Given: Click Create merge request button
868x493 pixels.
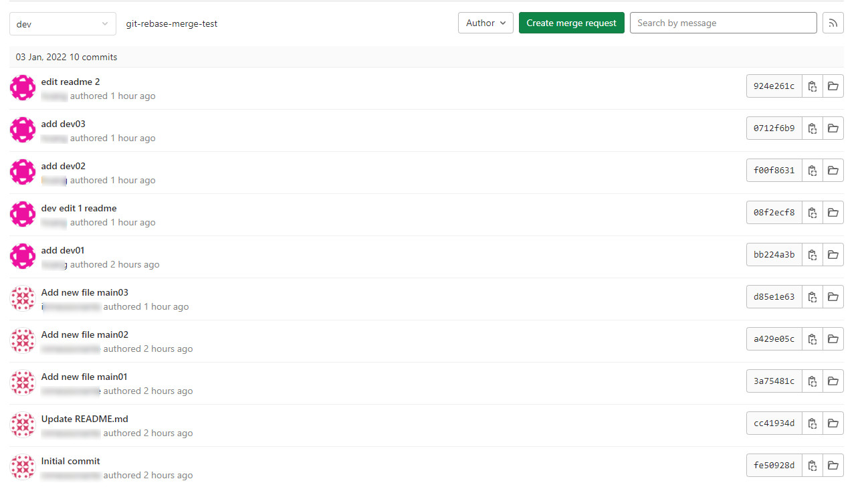Looking at the screenshot, I should click(x=572, y=23).
